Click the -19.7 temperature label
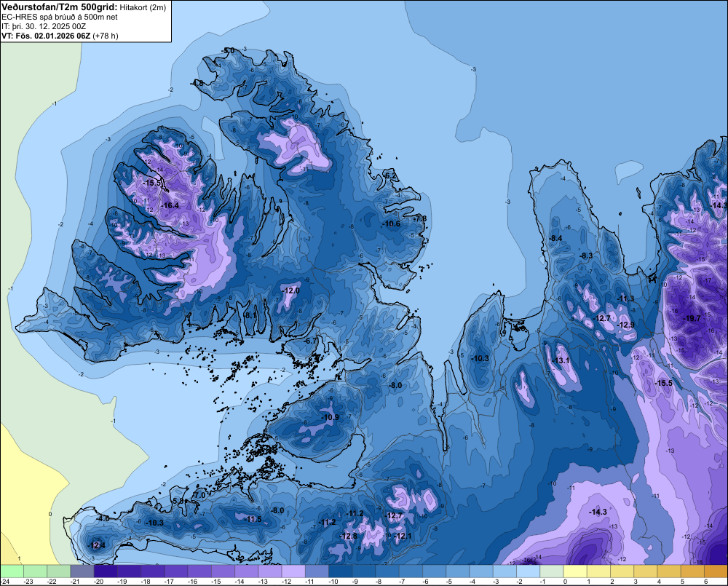 pos(692,318)
